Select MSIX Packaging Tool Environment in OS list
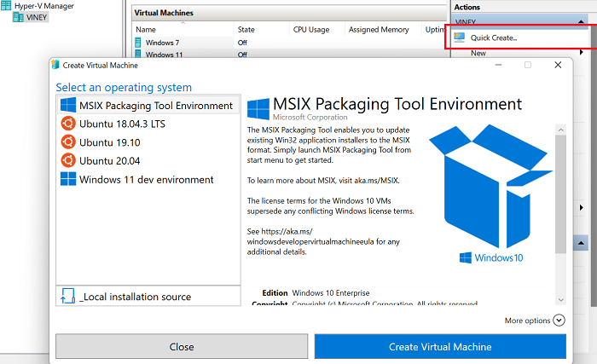Screen dimensions: 597x364 click(148, 105)
